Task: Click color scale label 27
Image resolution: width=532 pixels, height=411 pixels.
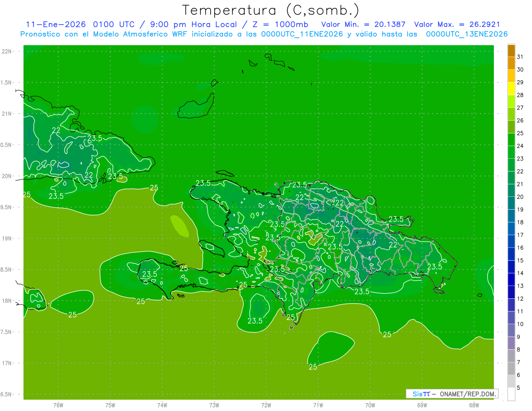Action: click(x=520, y=108)
